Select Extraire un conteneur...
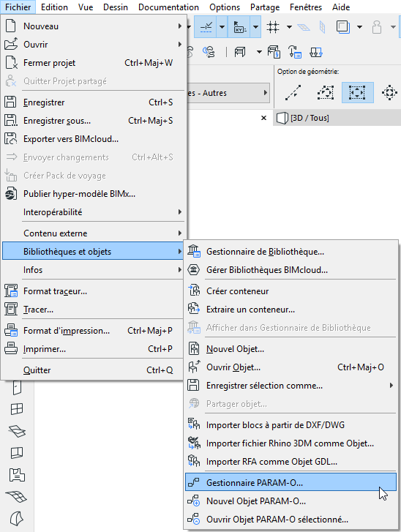 pyautogui.click(x=291, y=310)
